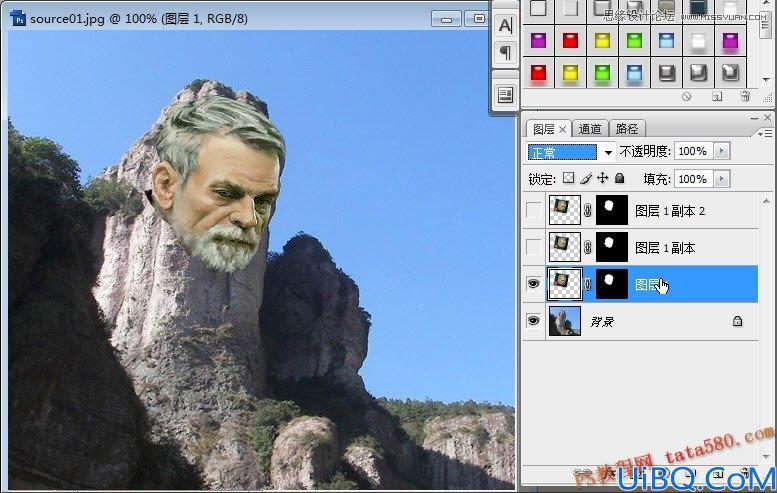The height and width of the screenshot is (493, 777).
Task: Click the 背景 layer thumbnail
Action: [565, 321]
